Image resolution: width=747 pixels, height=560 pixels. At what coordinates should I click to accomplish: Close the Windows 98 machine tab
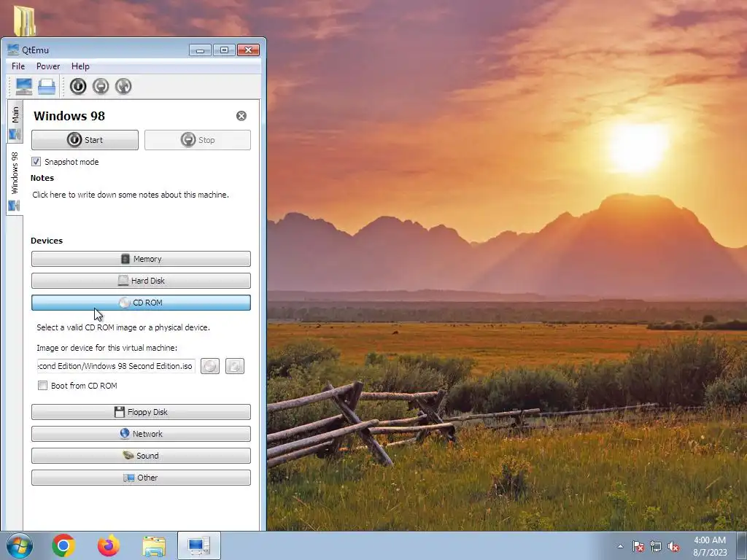(x=241, y=116)
